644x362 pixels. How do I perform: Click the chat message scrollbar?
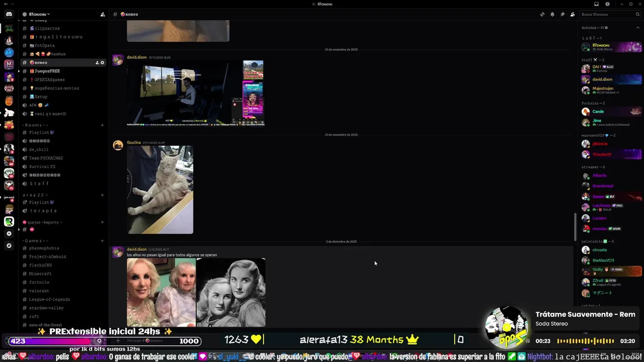(x=576, y=227)
